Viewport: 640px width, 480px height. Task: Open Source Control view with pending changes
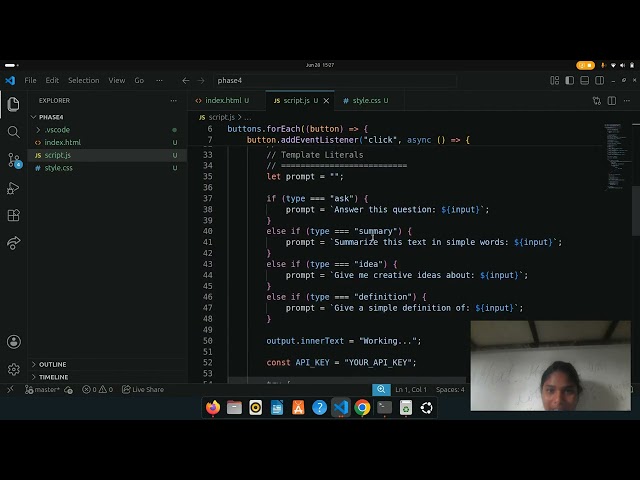click(14, 160)
